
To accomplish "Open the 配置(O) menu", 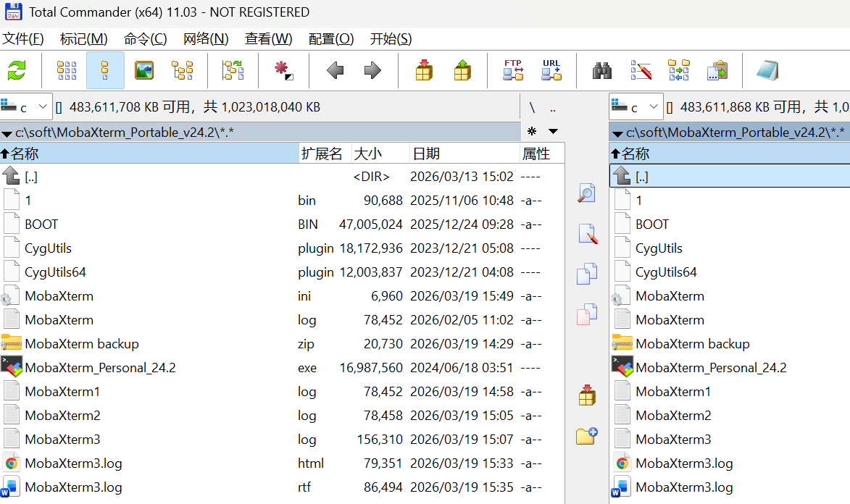I will click(330, 39).
